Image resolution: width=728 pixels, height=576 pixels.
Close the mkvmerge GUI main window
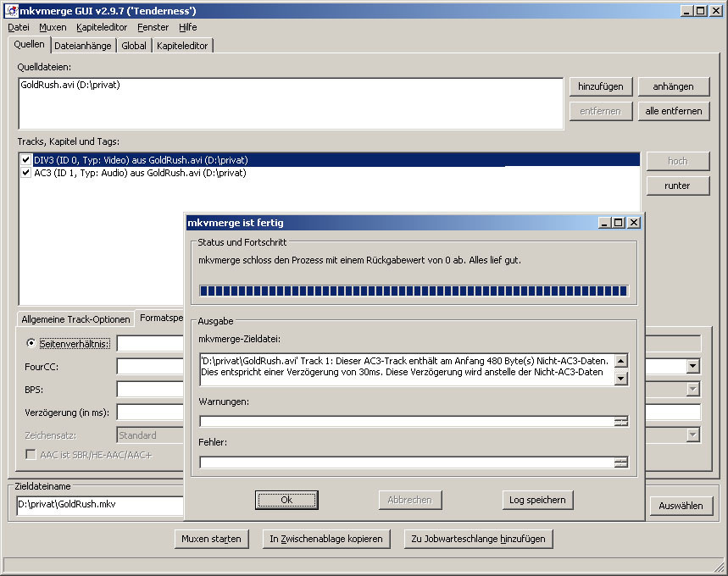(716, 11)
